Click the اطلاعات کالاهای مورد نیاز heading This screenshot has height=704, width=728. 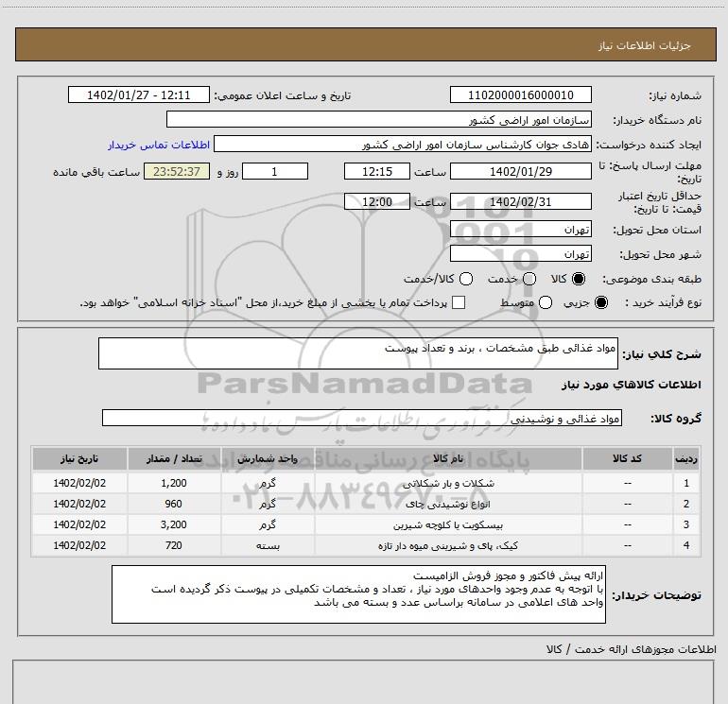pos(632,385)
